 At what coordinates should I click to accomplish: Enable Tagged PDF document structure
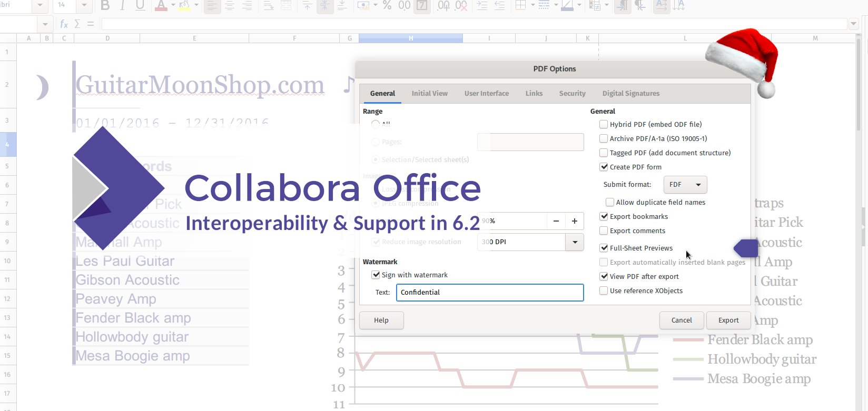(604, 153)
